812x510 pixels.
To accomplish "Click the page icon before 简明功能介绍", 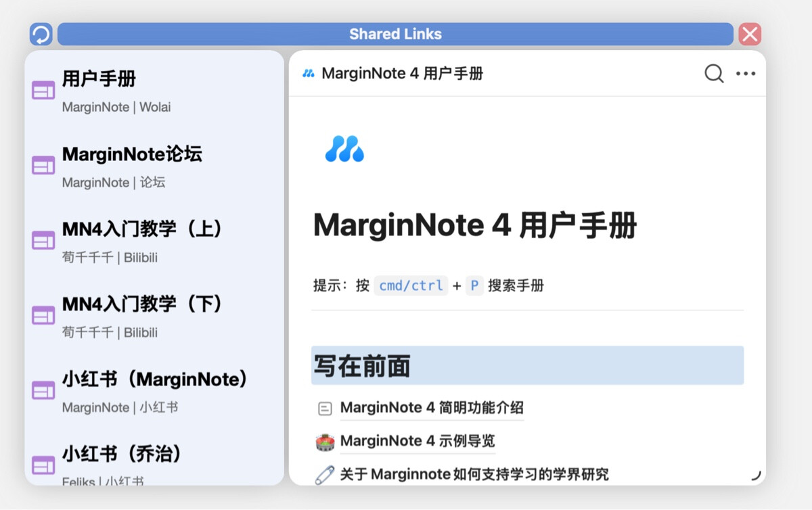I will (325, 409).
